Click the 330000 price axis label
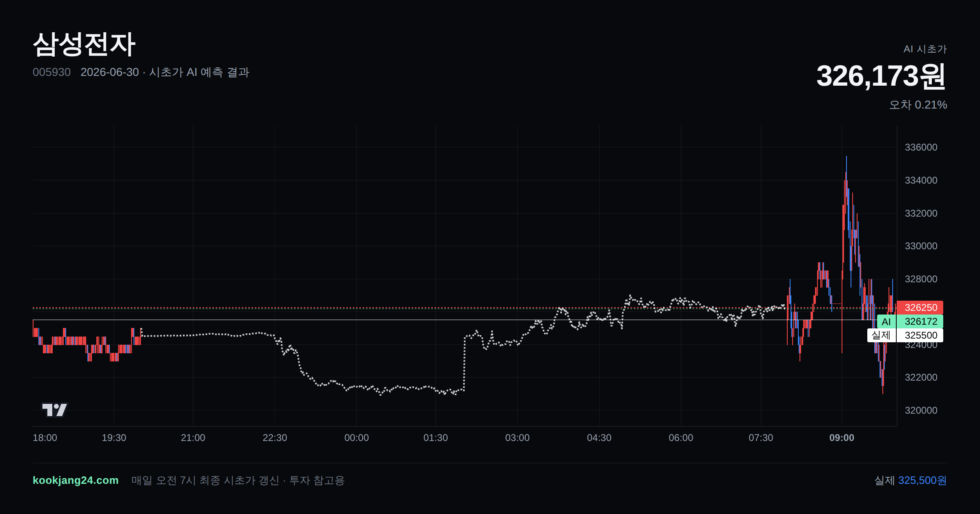Viewport: 980px width, 514px height. tap(921, 246)
